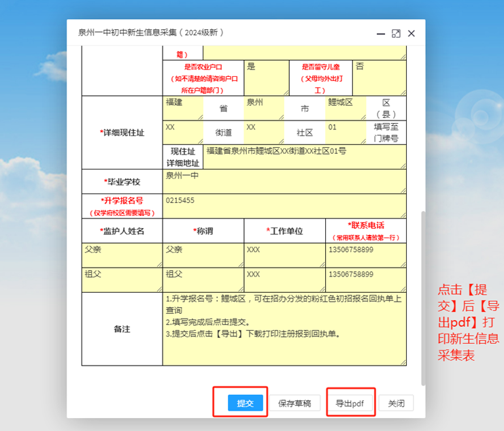Screen dimensions: 504x431
Task: Click the 保存草稿 save draft button
Action: click(295, 403)
